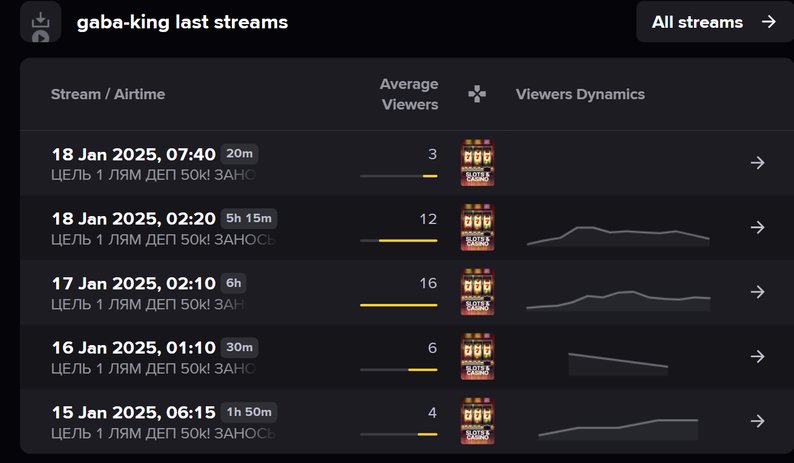Image resolution: width=794 pixels, height=463 pixels.
Task: Click the Stream / Airtime column header
Action: (x=108, y=94)
